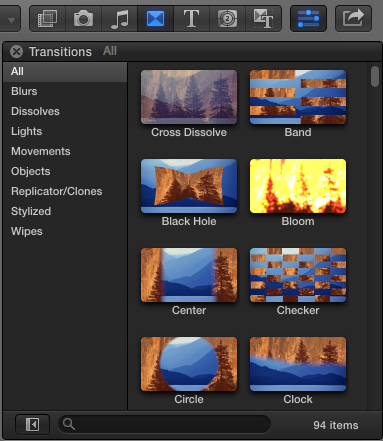This screenshot has width=383, height=441.
Task: Close the Transitions browser panel
Action: click(x=16, y=52)
